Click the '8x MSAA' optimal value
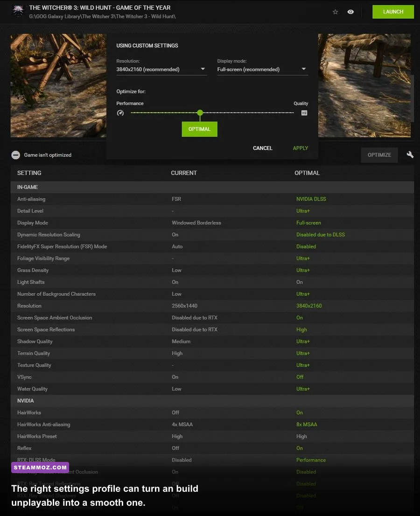 [307, 424]
